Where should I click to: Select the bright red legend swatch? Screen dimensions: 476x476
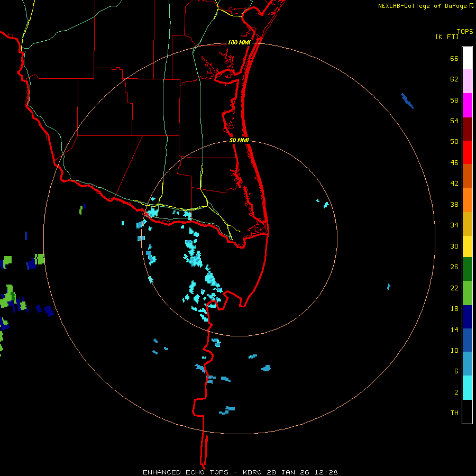(x=467, y=152)
